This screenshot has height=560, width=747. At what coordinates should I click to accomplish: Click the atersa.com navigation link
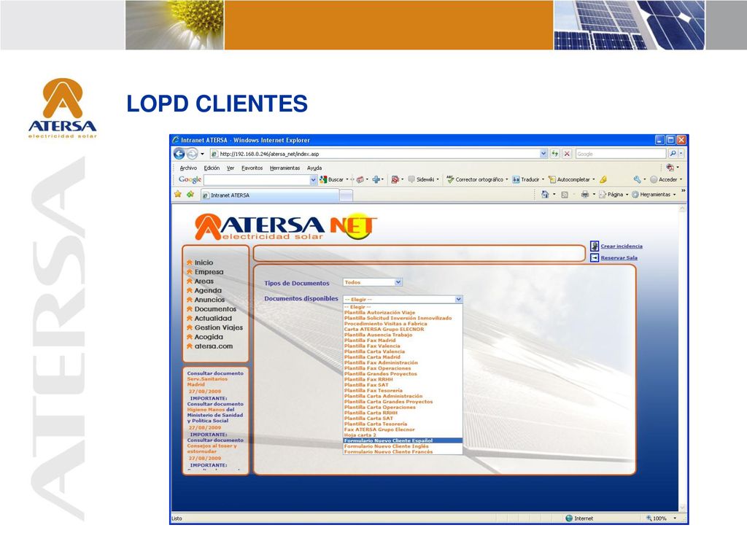tap(214, 346)
